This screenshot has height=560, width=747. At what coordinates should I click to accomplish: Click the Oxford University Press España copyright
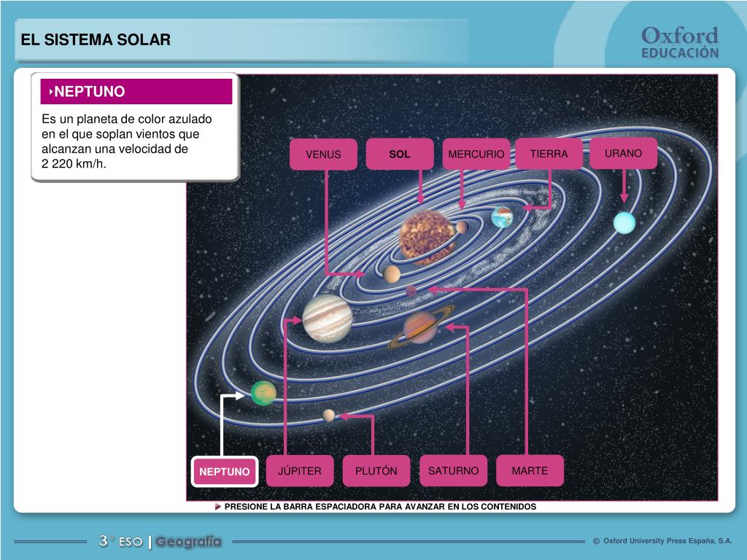click(662, 541)
